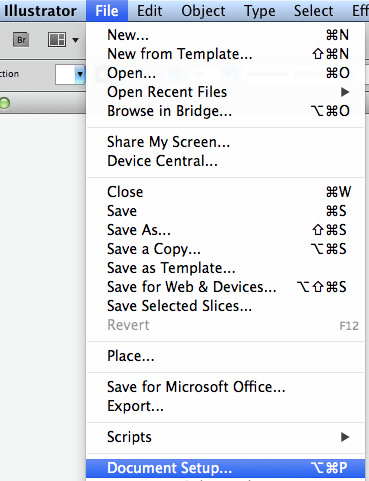Open the Edit menu
The width and height of the screenshot is (369, 481).
150,11
